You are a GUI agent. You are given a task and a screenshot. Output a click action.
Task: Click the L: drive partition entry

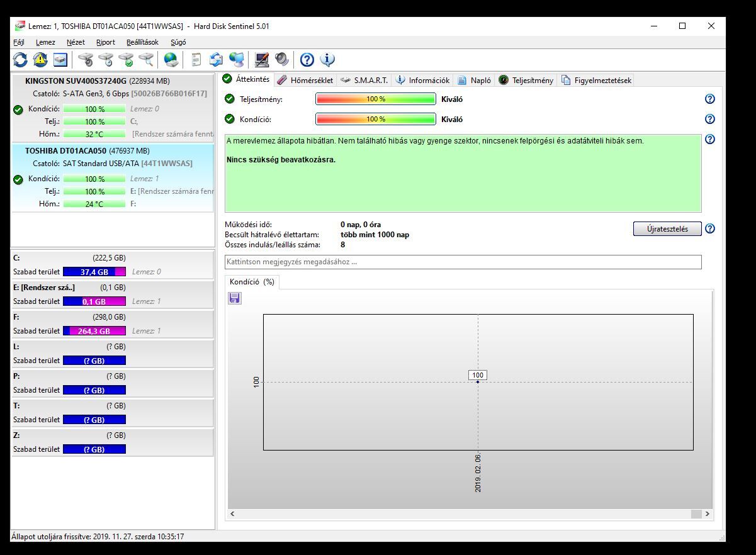point(113,354)
